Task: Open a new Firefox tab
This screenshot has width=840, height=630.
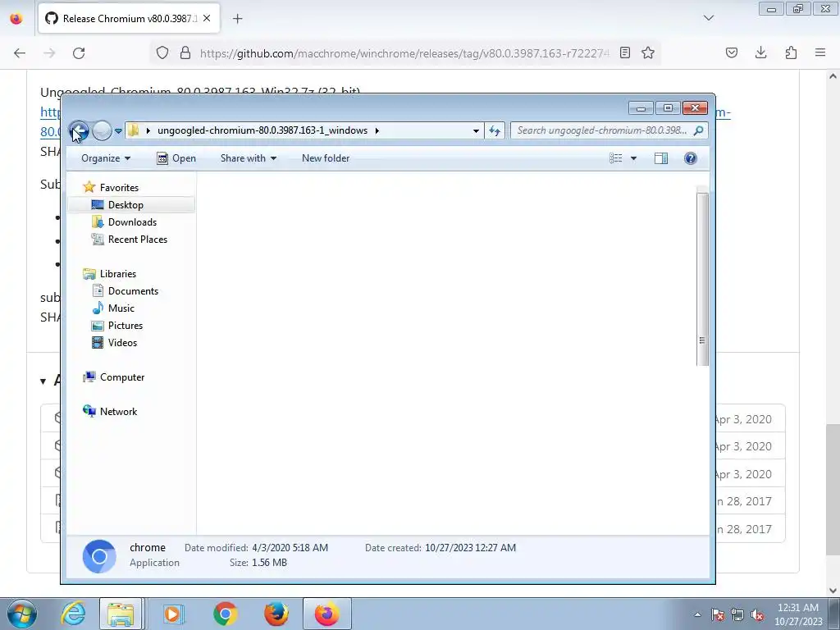Action: pos(237,19)
